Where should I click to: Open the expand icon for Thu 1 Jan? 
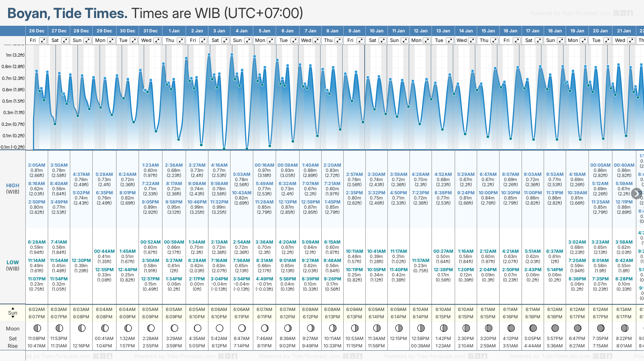(x=180, y=40)
